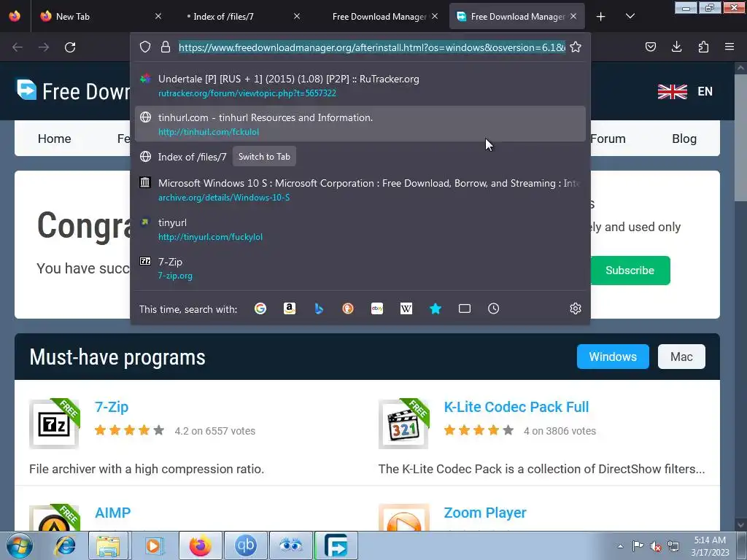The width and height of the screenshot is (747, 560).
Task: Open the Zoom Player link
Action: coord(485,513)
